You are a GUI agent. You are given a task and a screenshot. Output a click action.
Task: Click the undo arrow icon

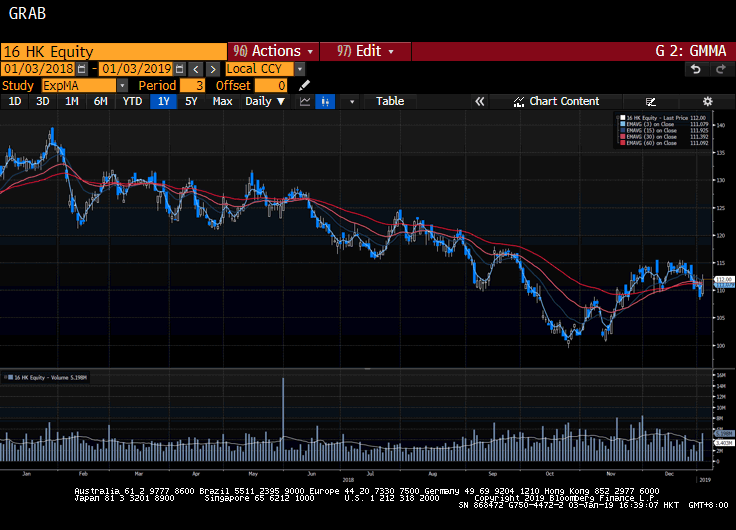pyautogui.click(x=696, y=69)
